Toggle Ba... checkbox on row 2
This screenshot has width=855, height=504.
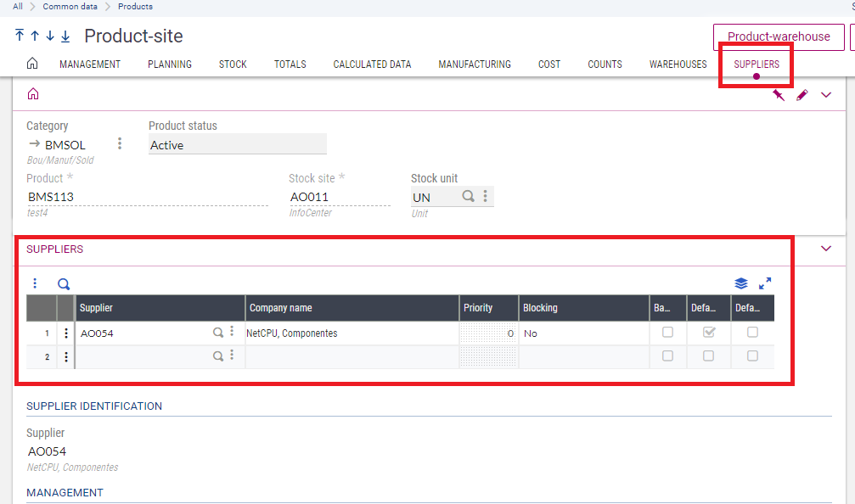click(x=667, y=356)
